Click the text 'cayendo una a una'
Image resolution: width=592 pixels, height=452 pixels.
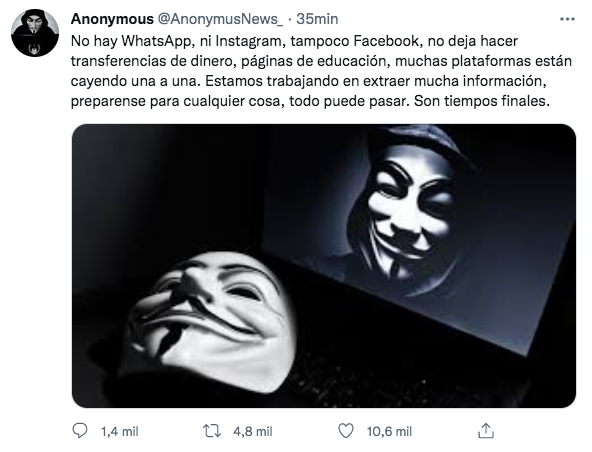coord(134,81)
